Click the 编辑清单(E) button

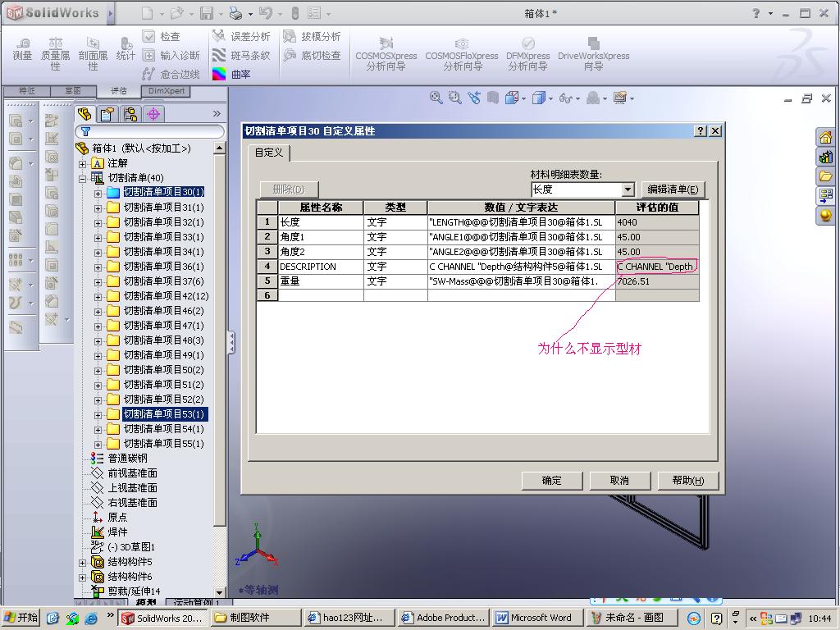pyautogui.click(x=673, y=189)
